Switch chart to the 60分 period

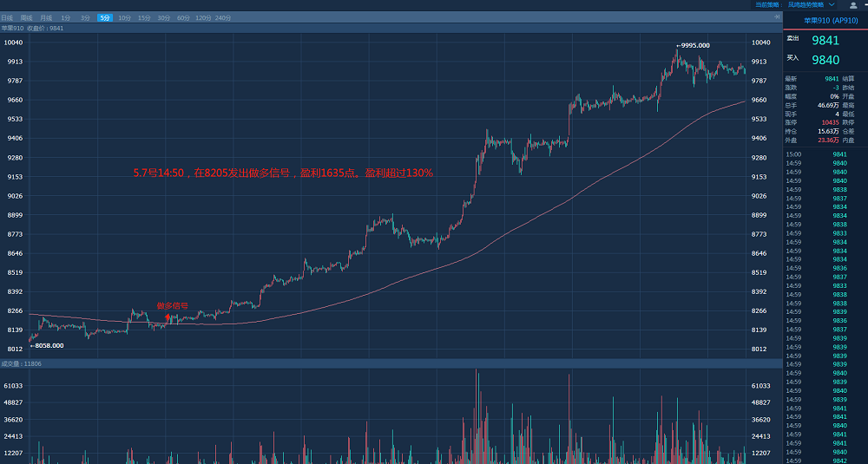[183, 17]
